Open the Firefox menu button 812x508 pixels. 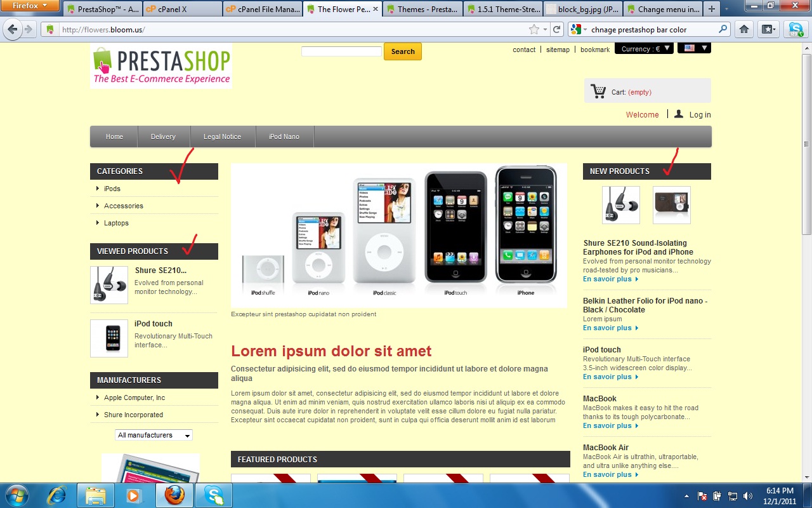(x=30, y=6)
